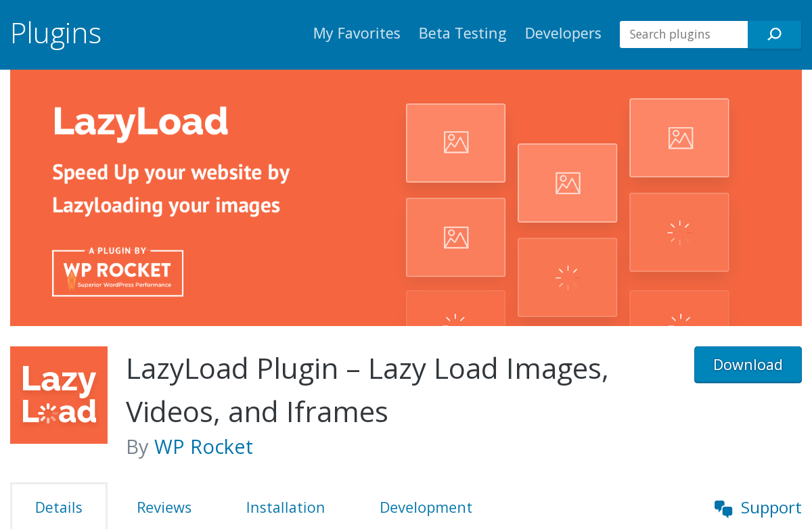Screen dimensions: 812x529
Task: Click the WP Rocket logo in banner
Action: coord(118,271)
